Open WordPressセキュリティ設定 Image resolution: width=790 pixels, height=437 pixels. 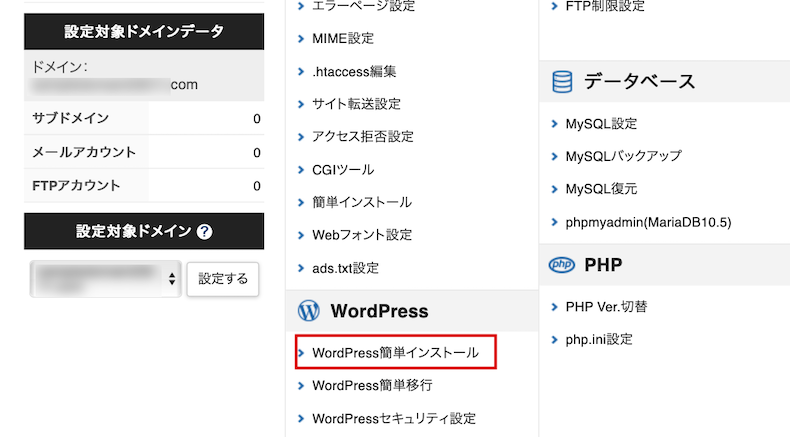point(394,418)
